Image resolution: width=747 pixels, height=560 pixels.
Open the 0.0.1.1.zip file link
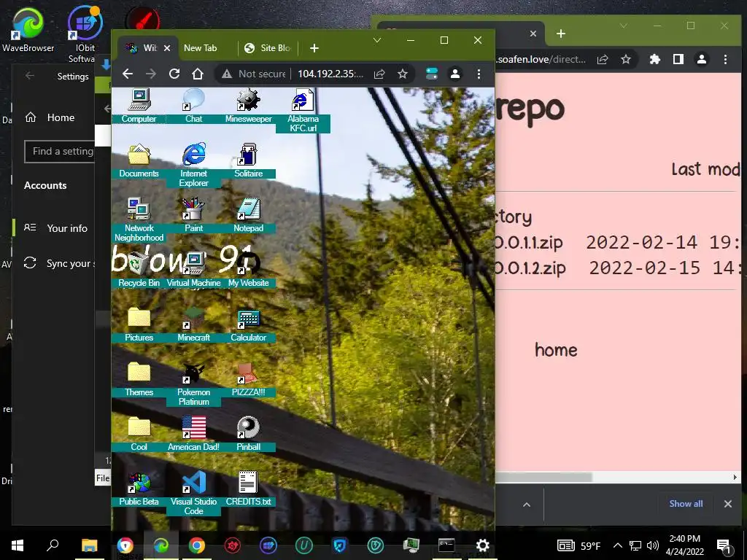529,242
